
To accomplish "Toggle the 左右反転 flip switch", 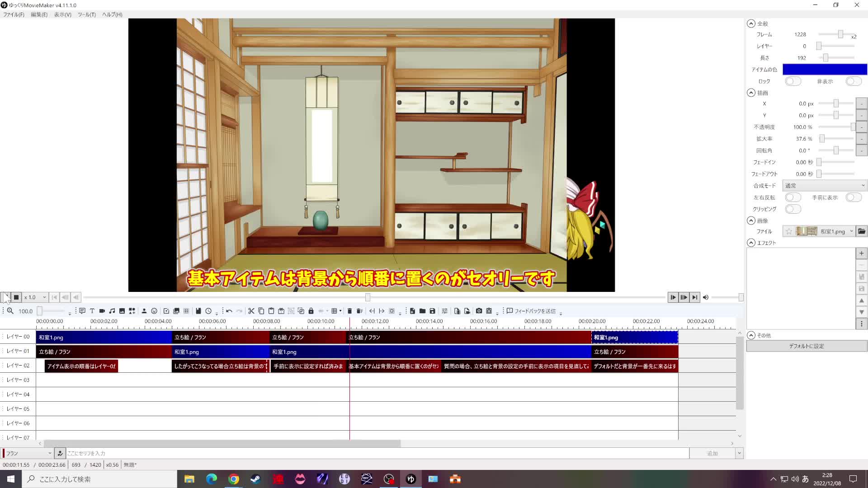I will 793,197.
